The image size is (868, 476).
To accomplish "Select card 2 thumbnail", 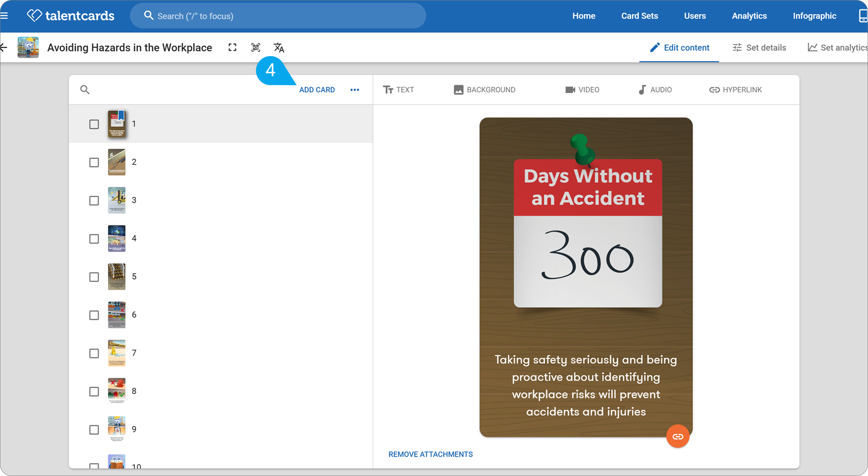I will (117, 162).
